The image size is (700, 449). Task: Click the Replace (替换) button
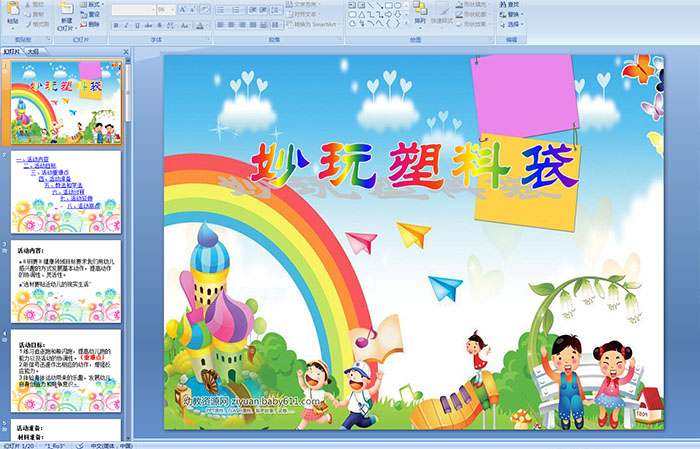pos(511,14)
